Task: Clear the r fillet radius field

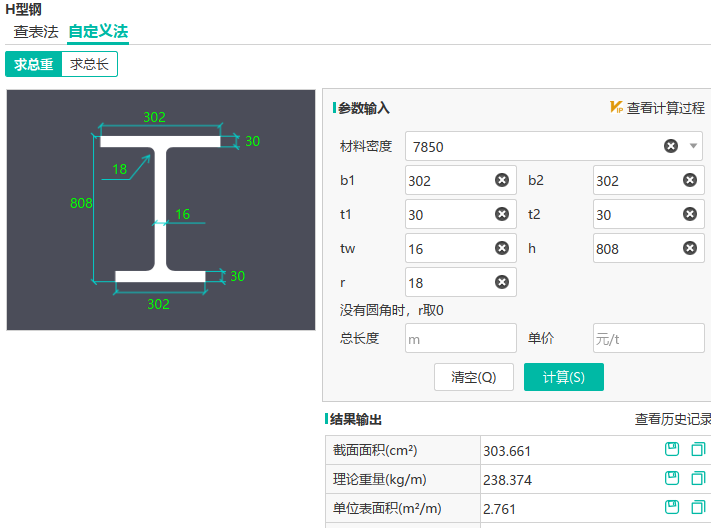Action: 501,282
